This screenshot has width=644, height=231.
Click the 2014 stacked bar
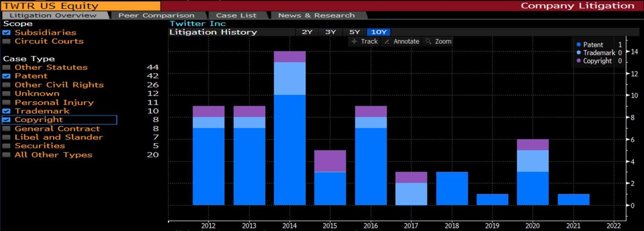point(289,129)
